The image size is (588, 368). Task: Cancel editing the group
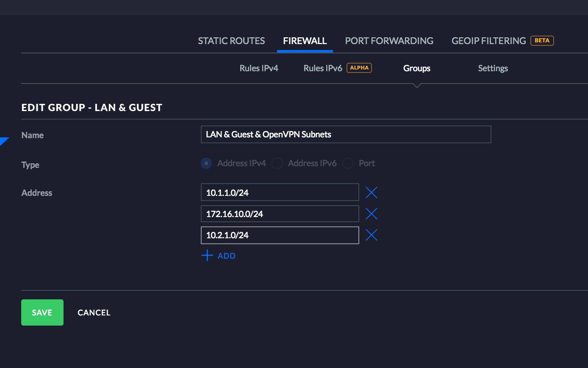coord(94,312)
